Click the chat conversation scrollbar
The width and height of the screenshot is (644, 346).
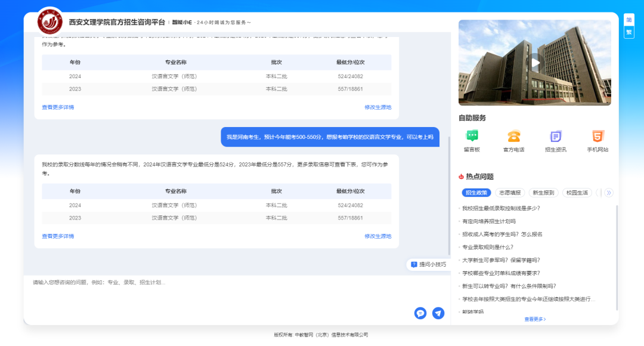tap(449, 197)
